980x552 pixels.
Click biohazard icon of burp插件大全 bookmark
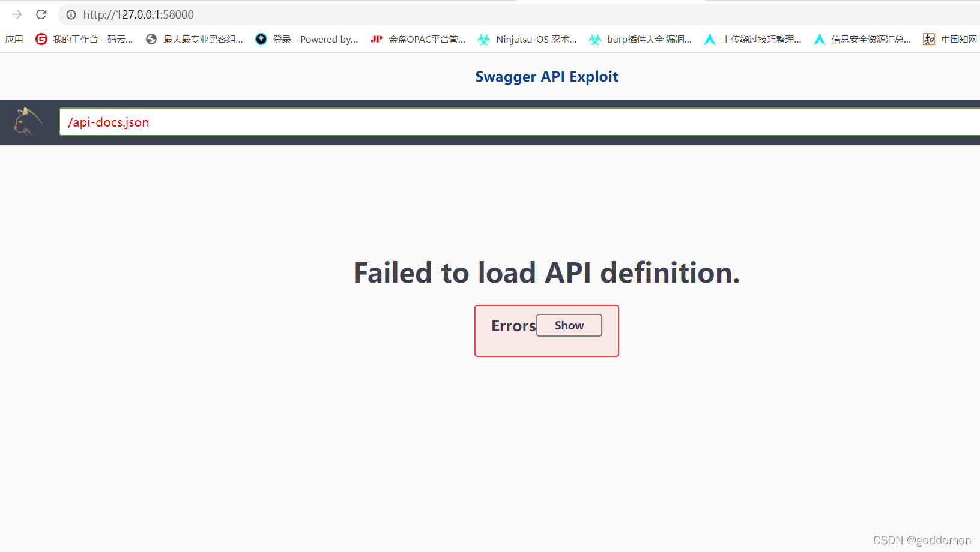pos(595,40)
